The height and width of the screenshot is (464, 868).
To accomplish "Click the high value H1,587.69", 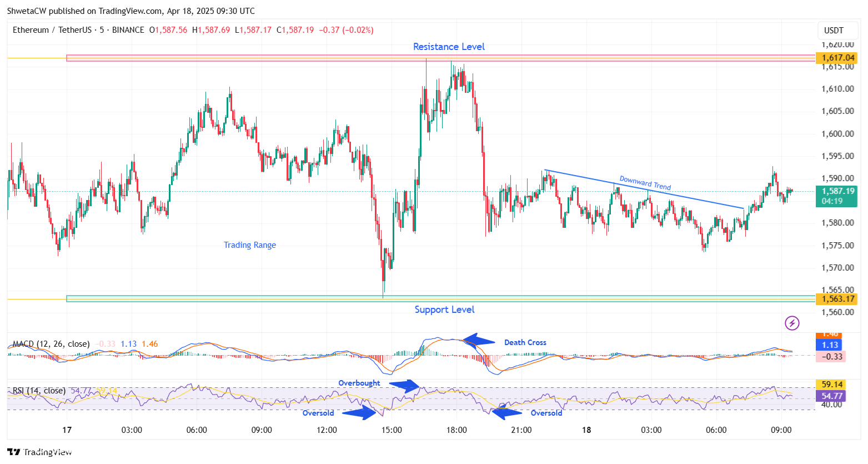I will pos(211,30).
